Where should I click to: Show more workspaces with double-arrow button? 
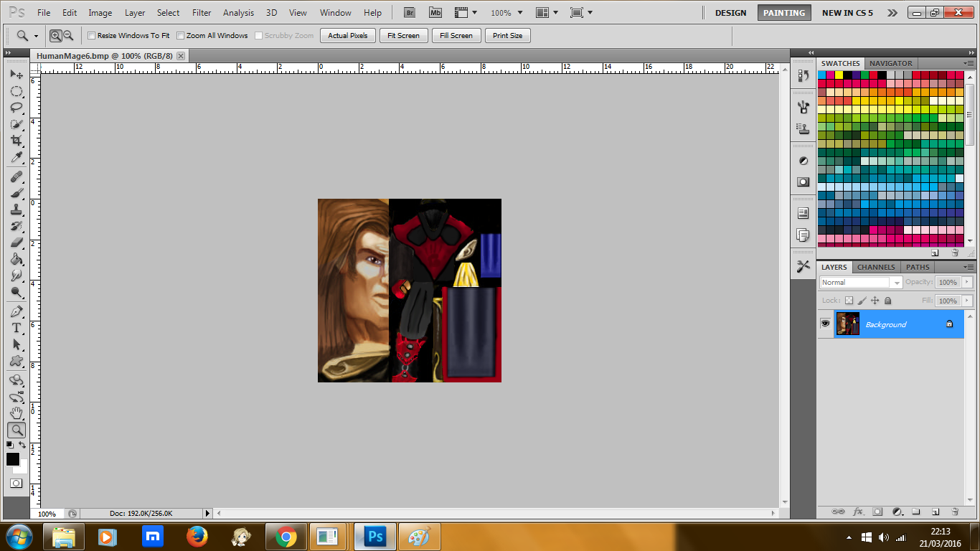pyautogui.click(x=892, y=13)
